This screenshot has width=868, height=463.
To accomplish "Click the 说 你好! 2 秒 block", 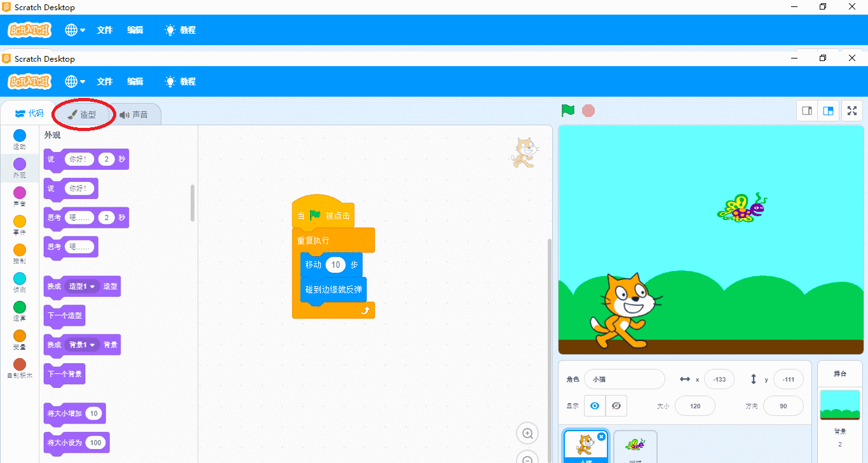I will tap(86, 160).
